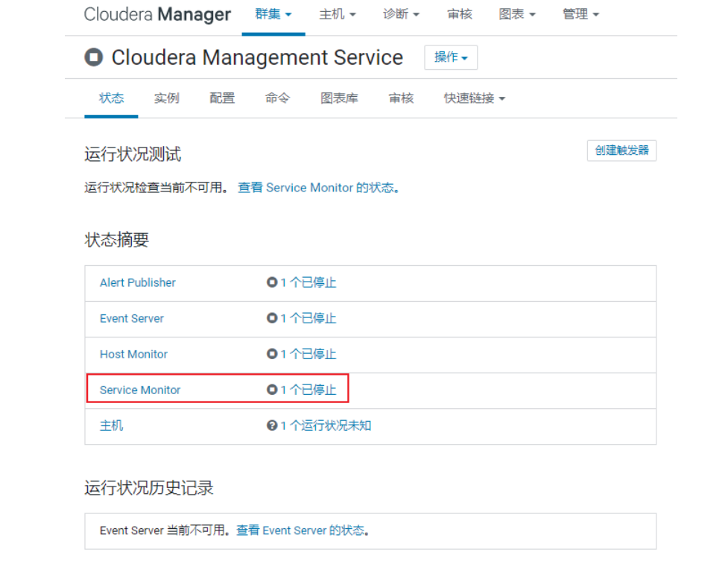This screenshot has width=728, height=561.
Task: Open the 图表库 tab
Action: click(339, 98)
